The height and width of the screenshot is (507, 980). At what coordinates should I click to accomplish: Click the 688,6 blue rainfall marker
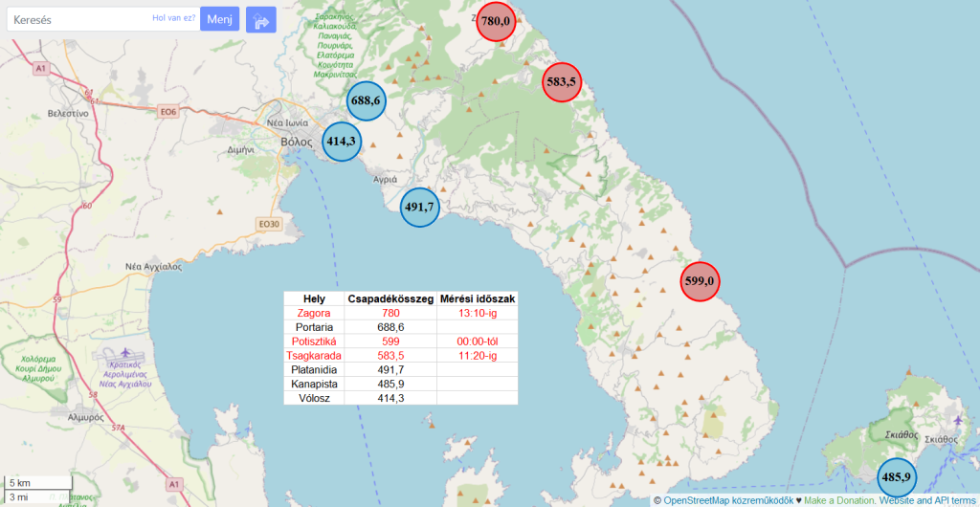[366, 100]
